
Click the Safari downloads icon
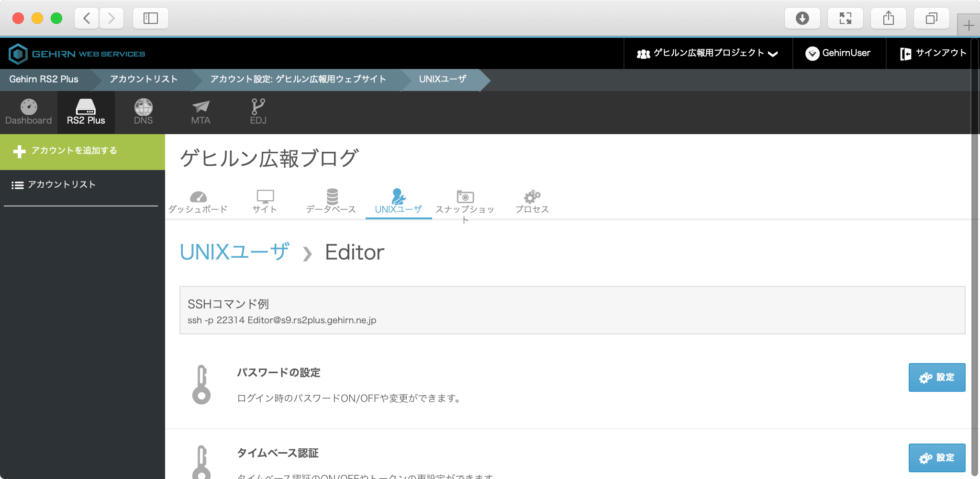(802, 18)
